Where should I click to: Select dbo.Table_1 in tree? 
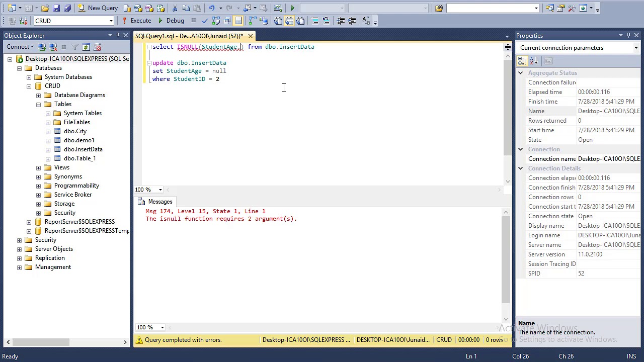79,158
